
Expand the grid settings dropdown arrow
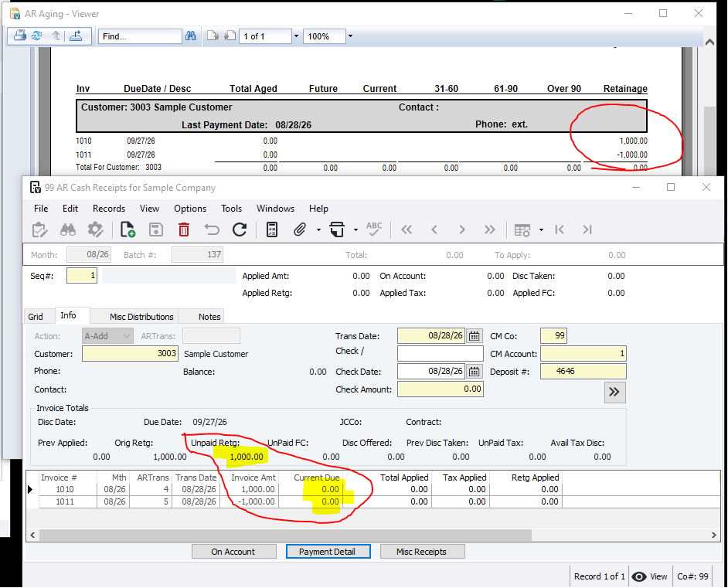click(x=541, y=230)
